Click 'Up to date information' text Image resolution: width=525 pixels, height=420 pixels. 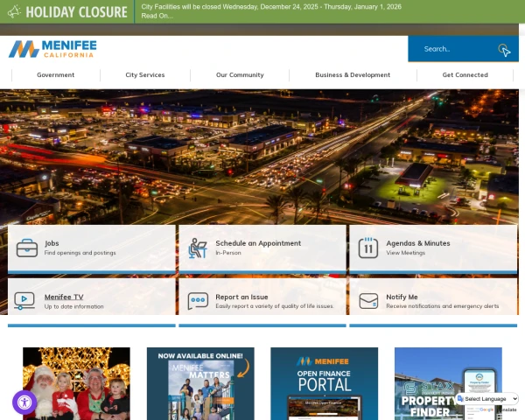point(74,306)
